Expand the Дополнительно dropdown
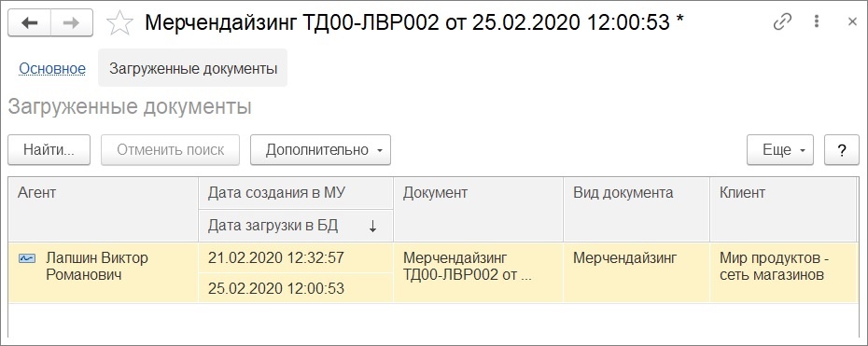The height and width of the screenshot is (346, 868). click(x=320, y=150)
